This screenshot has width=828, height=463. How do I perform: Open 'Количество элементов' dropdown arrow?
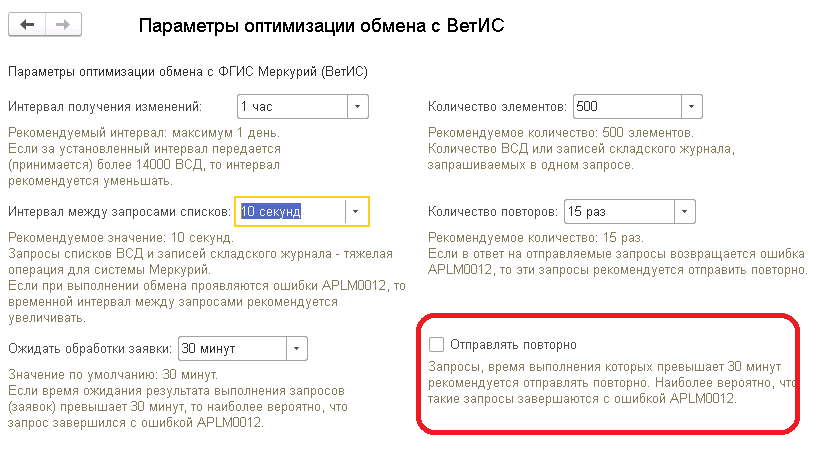pos(691,107)
